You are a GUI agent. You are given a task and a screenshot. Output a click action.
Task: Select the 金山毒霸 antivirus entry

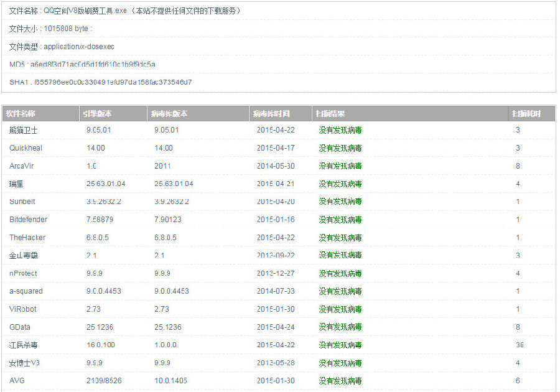(24, 255)
